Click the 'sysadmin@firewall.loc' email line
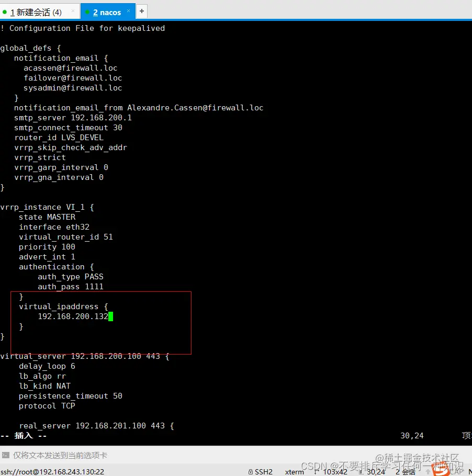 point(73,88)
